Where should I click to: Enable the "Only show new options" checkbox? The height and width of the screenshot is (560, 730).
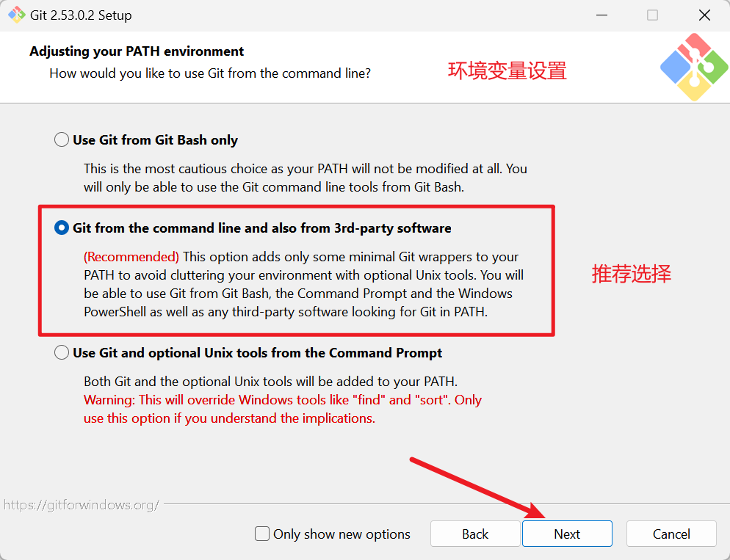tap(262, 534)
